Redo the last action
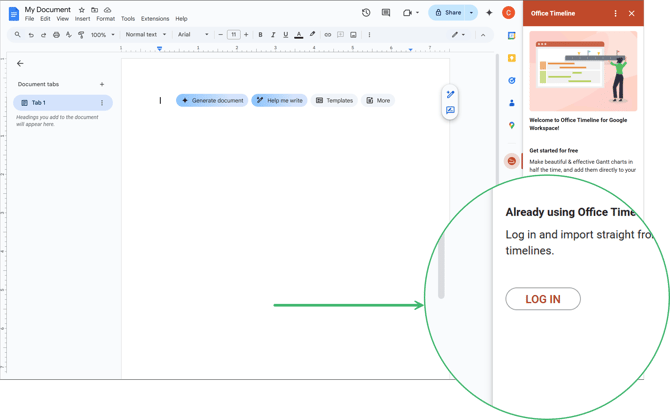Screen dimensions: 670x420 (43, 35)
